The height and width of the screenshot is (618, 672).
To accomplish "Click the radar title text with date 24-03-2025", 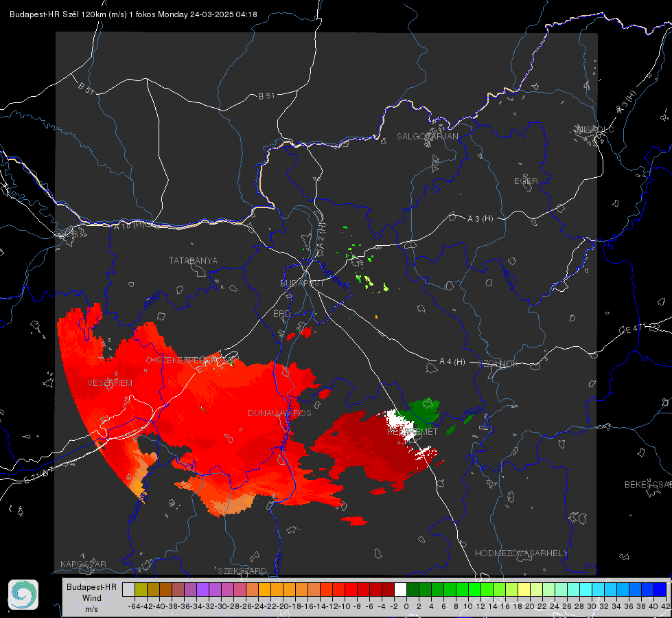I will (133, 14).
